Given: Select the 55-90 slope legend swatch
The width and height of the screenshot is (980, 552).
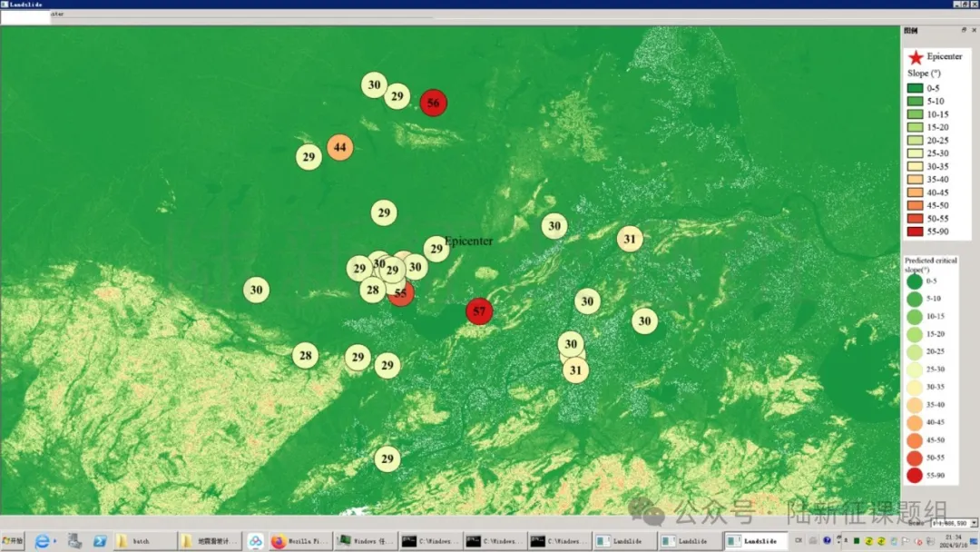Looking at the screenshot, I should (x=915, y=232).
